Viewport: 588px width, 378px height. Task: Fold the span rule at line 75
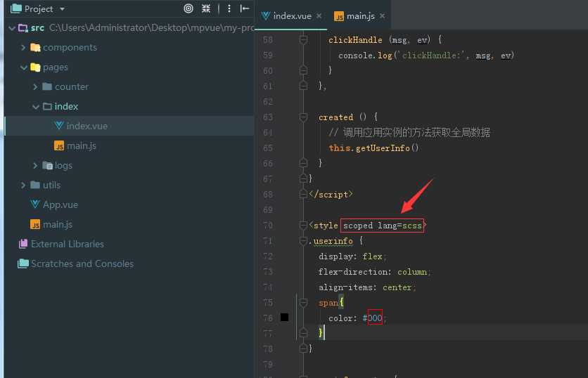pyautogui.click(x=303, y=302)
